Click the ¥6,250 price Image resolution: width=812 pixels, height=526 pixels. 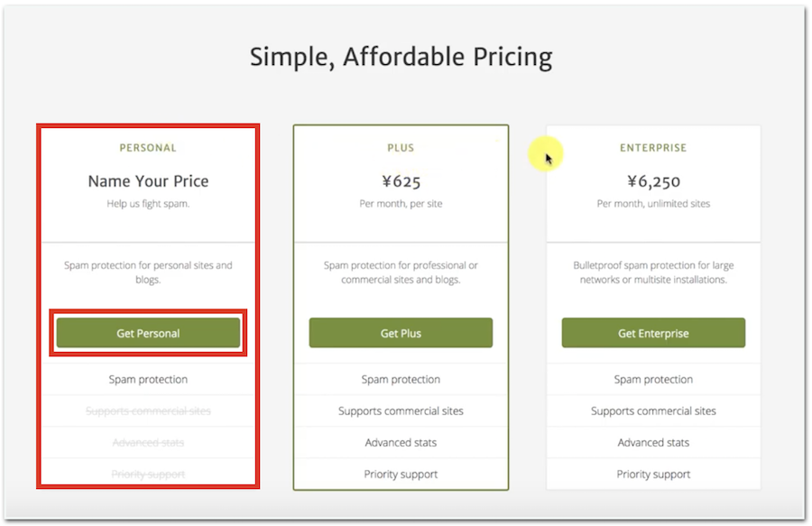[x=653, y=181]
